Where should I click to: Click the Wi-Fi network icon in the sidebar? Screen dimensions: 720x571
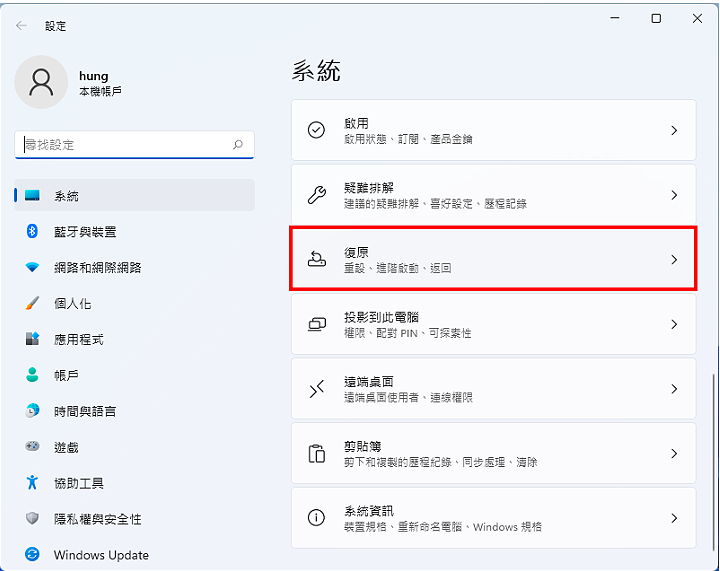click(32, 267)
